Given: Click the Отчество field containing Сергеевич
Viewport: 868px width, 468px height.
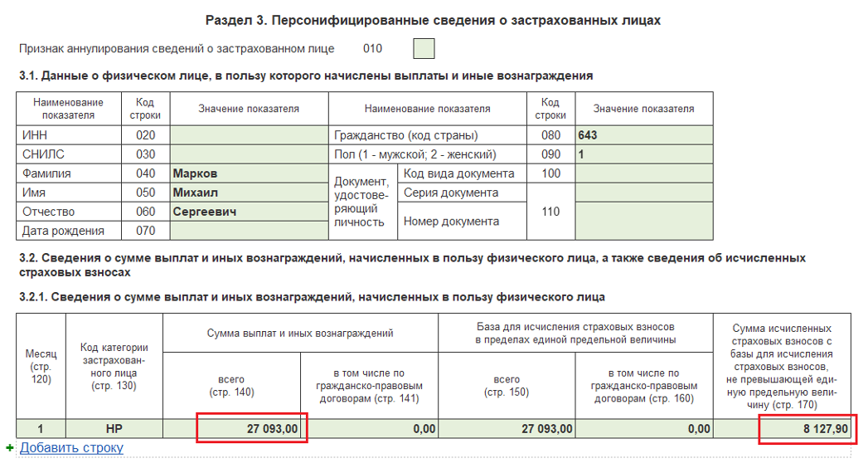Looking at the screenshot, I should pos(249,212).
